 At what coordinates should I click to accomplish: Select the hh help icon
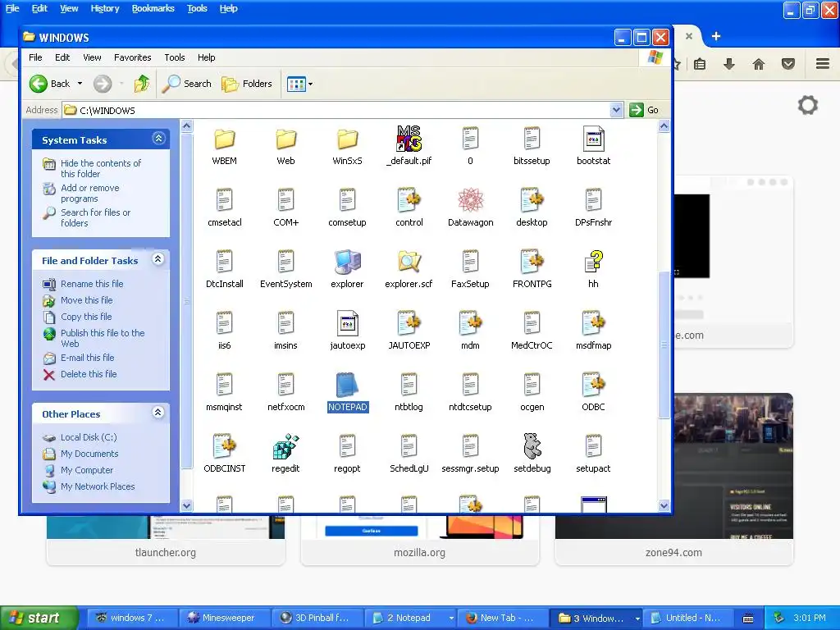click(593, 269)
